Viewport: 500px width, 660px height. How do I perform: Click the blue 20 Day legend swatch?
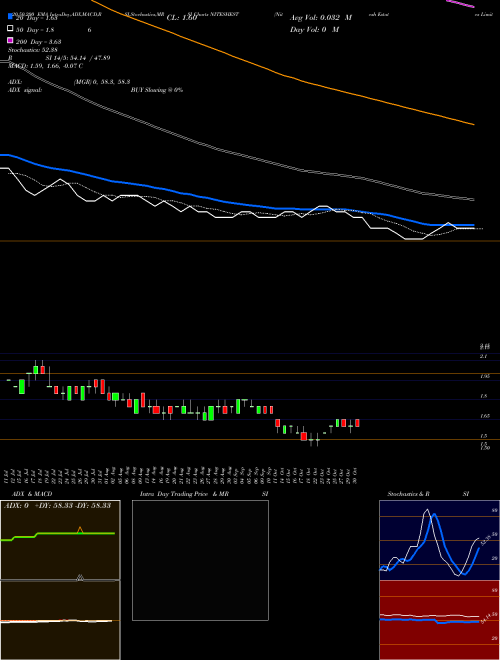pyautogui.click(x=10, y=16)
